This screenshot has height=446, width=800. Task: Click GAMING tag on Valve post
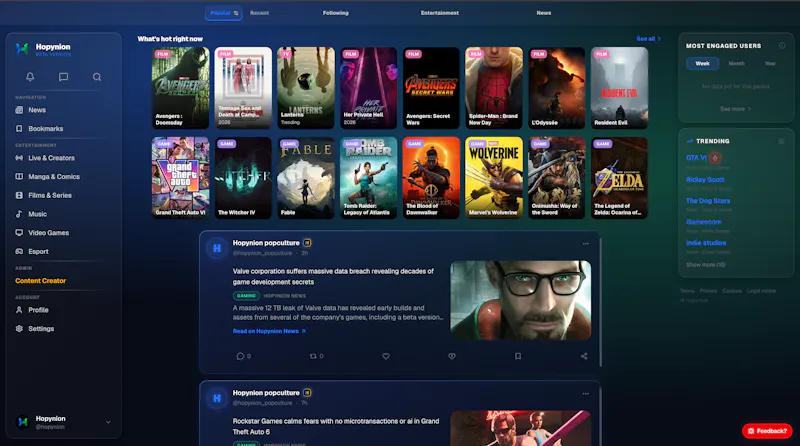[x=246, y=295]
